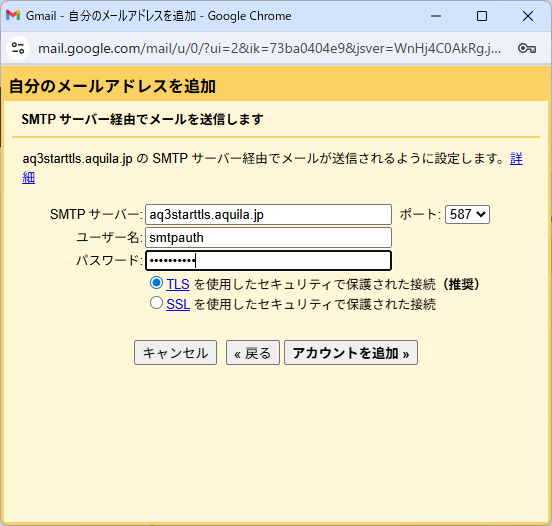Open the SSL help link
552x526 pixels.
[x=178, y=304]
